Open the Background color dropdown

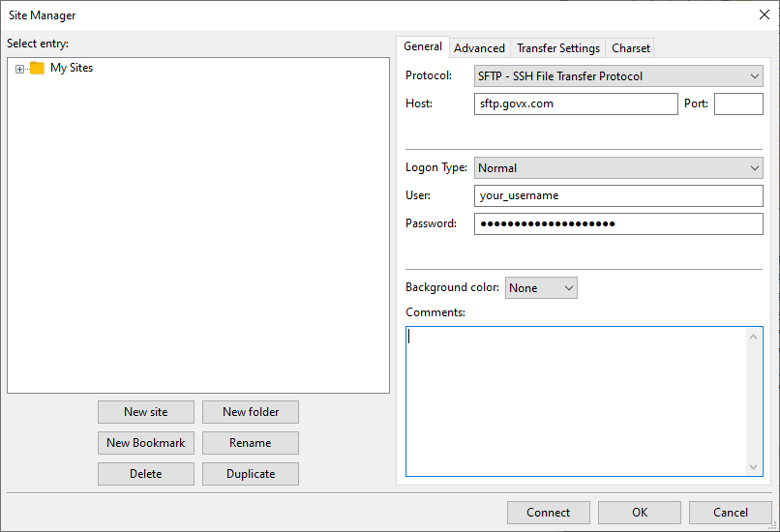coord(541,288)
